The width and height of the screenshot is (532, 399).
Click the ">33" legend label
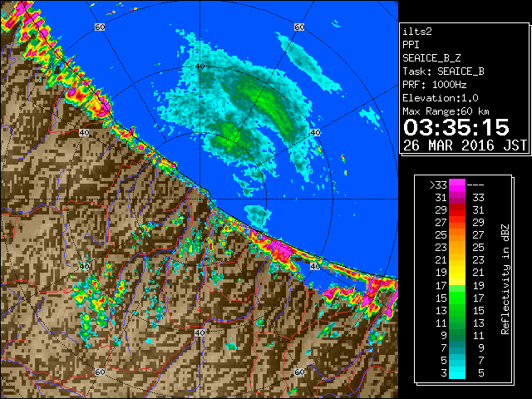coord(438,185)
